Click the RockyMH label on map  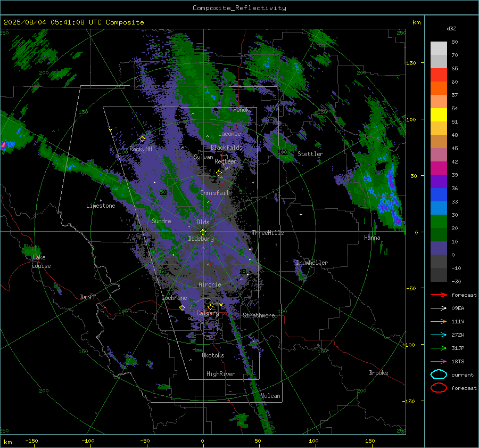coord(141,149)
